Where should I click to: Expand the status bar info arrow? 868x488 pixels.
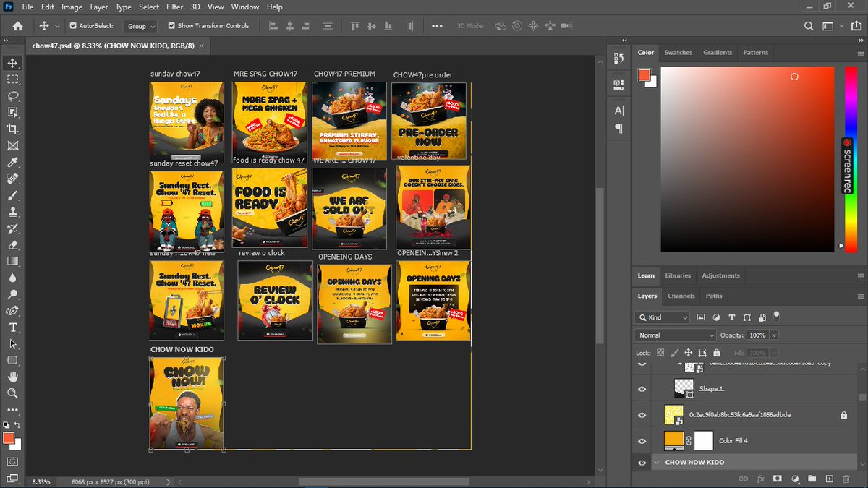[x=169, y=481]
